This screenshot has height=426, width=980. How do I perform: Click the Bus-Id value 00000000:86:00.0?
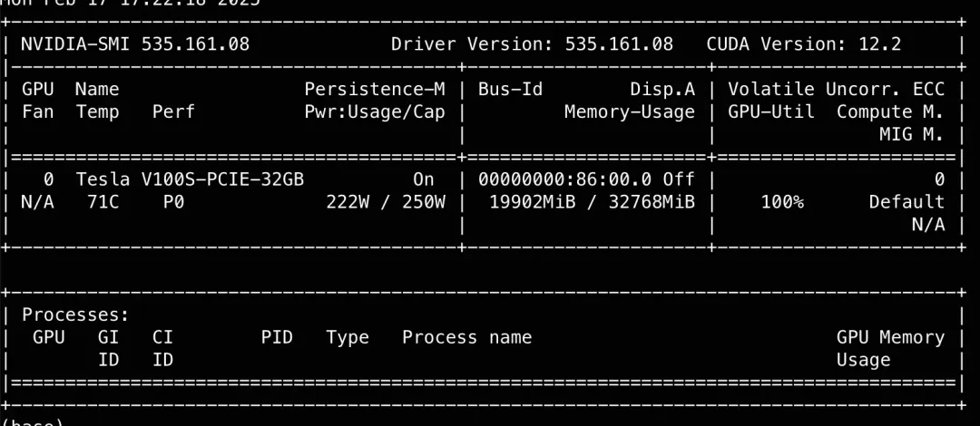tap(565, 179)
